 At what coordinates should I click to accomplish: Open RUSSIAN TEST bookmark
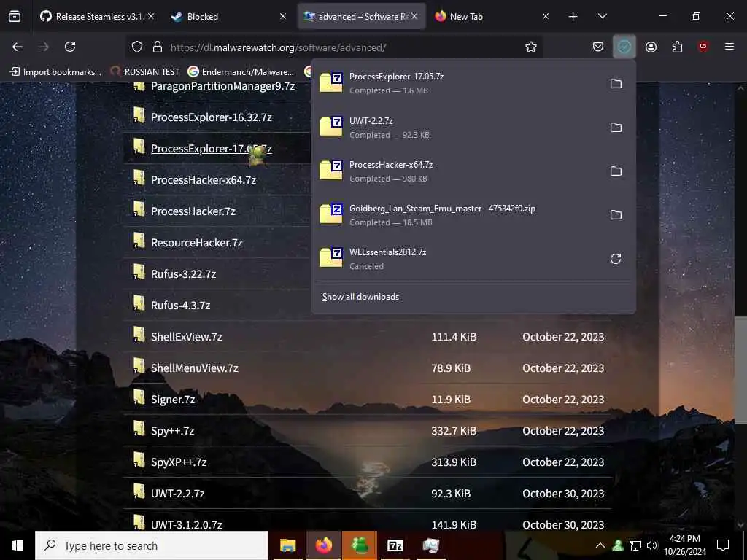click(145, 72)
